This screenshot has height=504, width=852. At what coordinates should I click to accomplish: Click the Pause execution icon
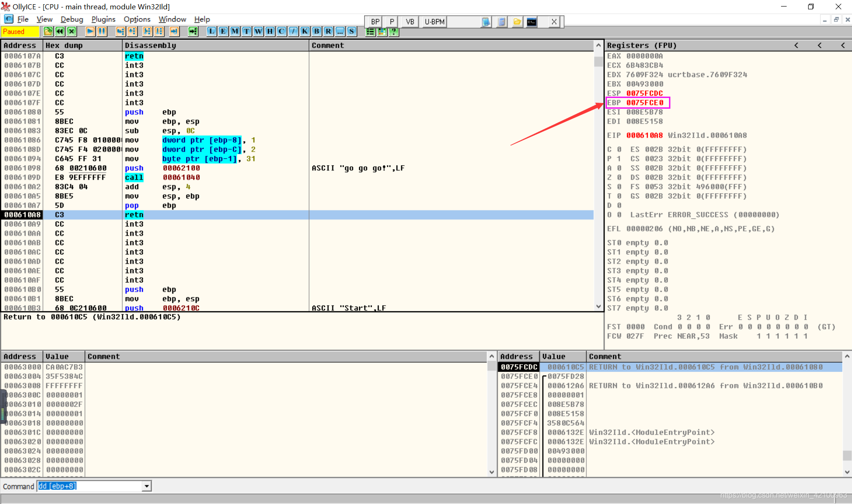(x=102, y=31)
